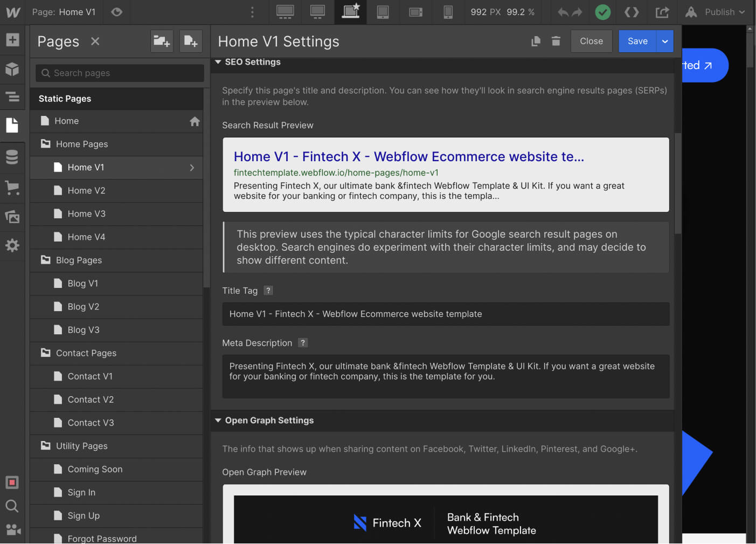Duplicate the Home V1 page
The image size is (756, 544).
pyautogui.click(x=536, y=42)
